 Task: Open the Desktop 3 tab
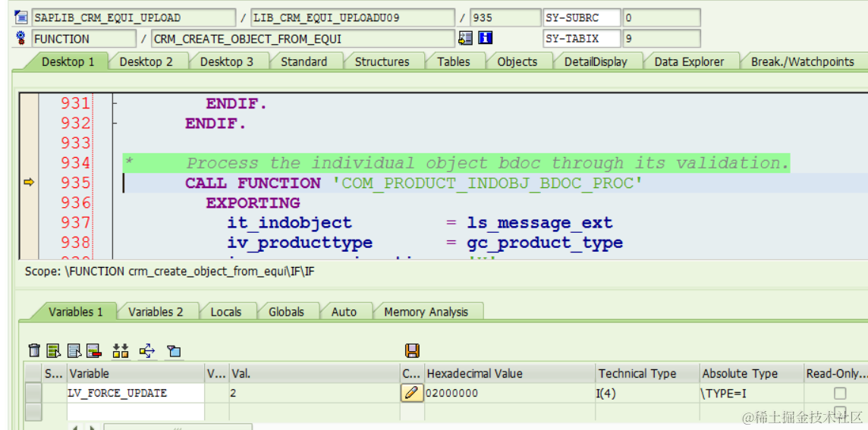point(226,61)
